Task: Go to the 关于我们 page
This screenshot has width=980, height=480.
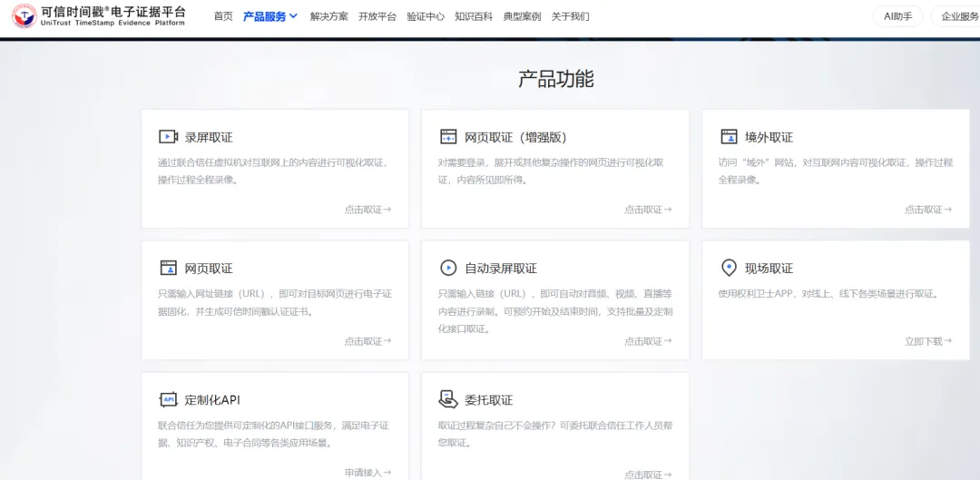Action: [x=570, y=17]
